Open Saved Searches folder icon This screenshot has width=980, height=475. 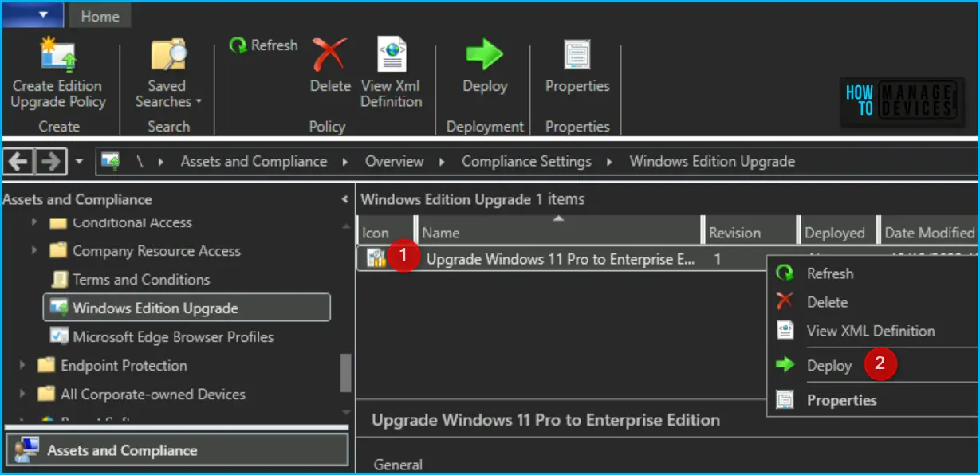[x=168, y=55]
